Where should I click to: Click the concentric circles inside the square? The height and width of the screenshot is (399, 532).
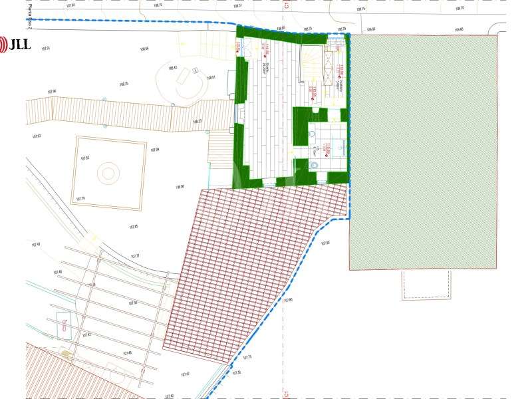coord(106,174)
